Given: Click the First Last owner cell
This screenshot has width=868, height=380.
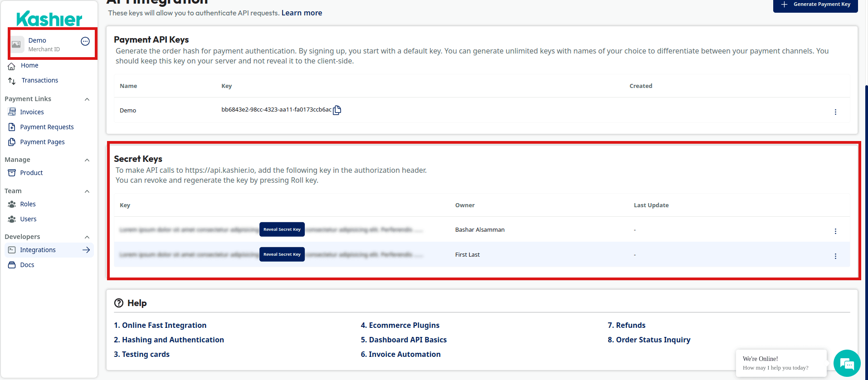Looking at the screenshot, I should pos(468,255).
